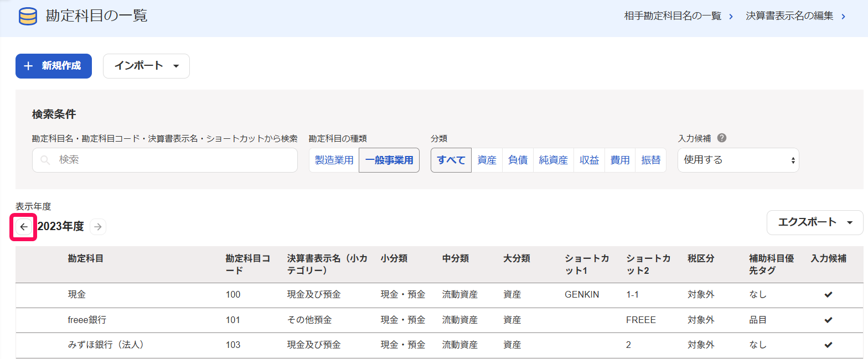Click 補助科目優先タグ column header
The width and height of the screenshot is (868, 359).
coord(771,264)
